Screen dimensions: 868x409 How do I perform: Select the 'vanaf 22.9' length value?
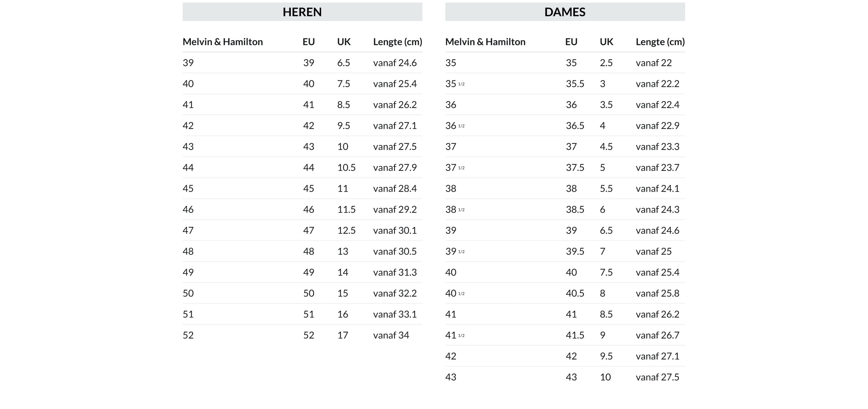(x=657, y=126)
